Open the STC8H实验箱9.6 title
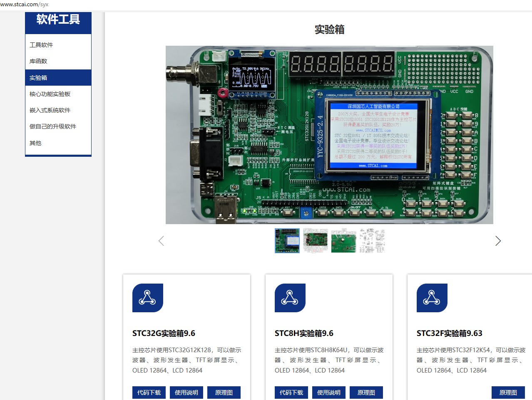 tap(304, 333)
